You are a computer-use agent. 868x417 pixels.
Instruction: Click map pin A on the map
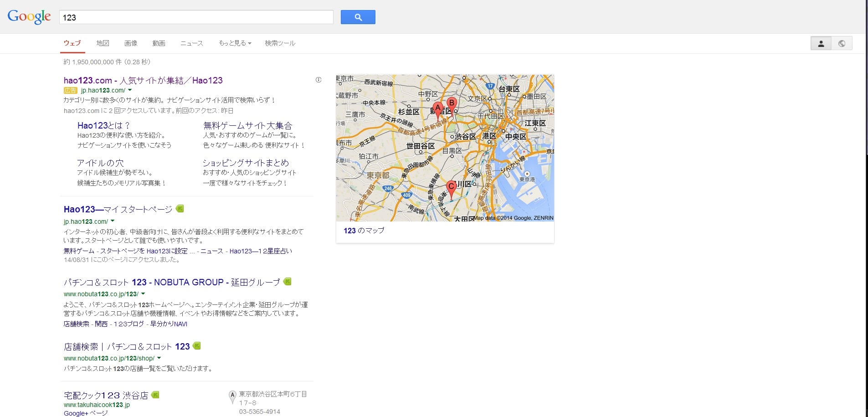[x=438, y=111]
